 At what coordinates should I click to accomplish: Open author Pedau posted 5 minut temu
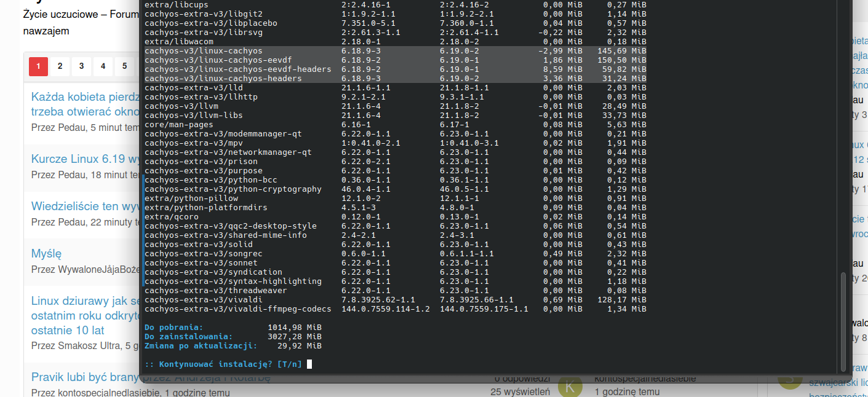(x=74, y=128)
